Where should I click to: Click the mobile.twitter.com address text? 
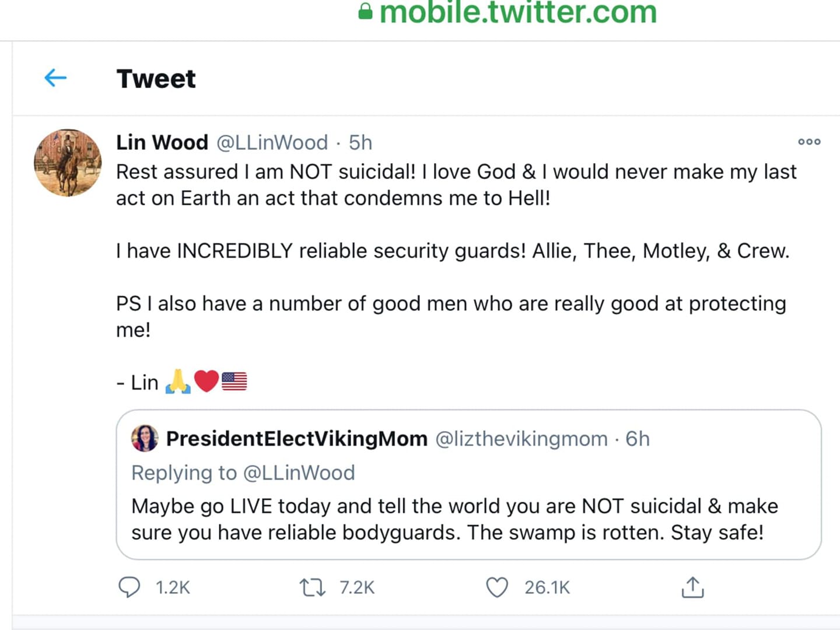pyautogui.click(x=518, y=12)
